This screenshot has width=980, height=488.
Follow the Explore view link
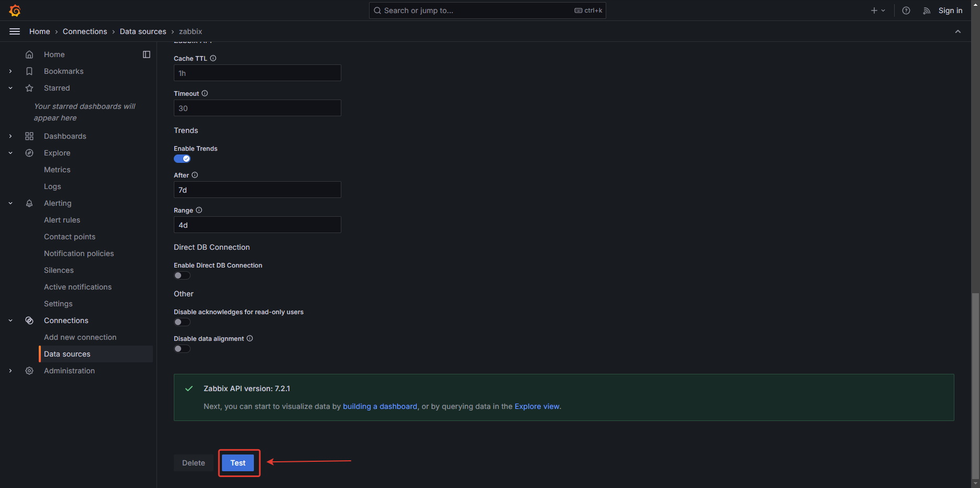(537, 406)
